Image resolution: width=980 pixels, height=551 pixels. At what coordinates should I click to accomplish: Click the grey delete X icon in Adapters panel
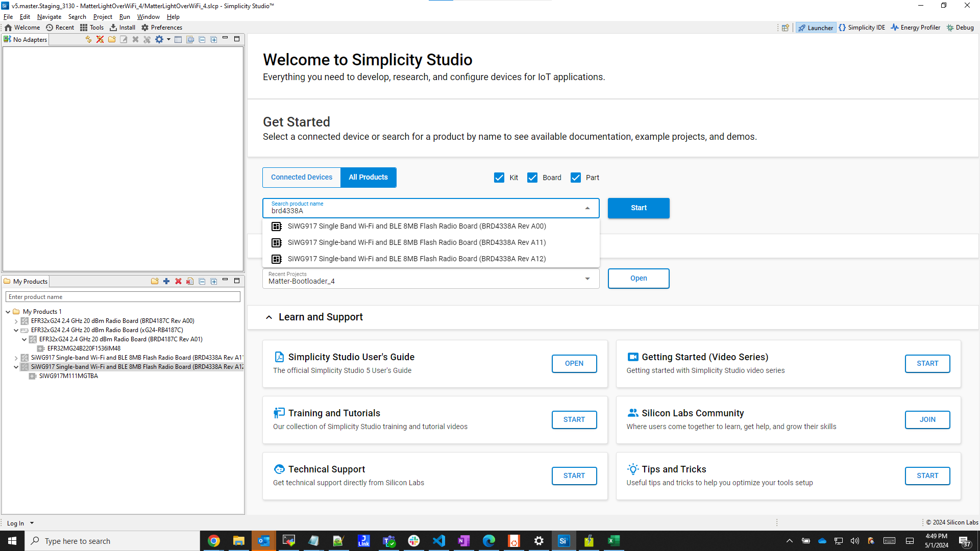pos(135,39)
